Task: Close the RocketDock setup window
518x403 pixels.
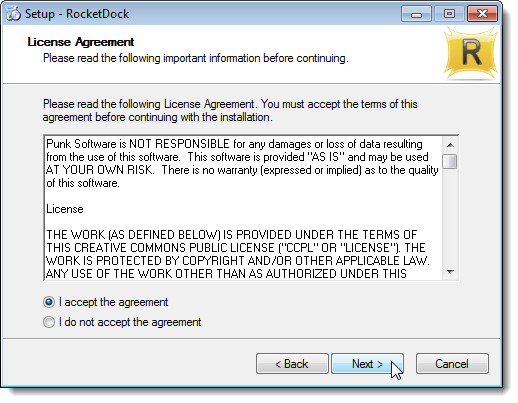Action: click(x=482, y=14)
